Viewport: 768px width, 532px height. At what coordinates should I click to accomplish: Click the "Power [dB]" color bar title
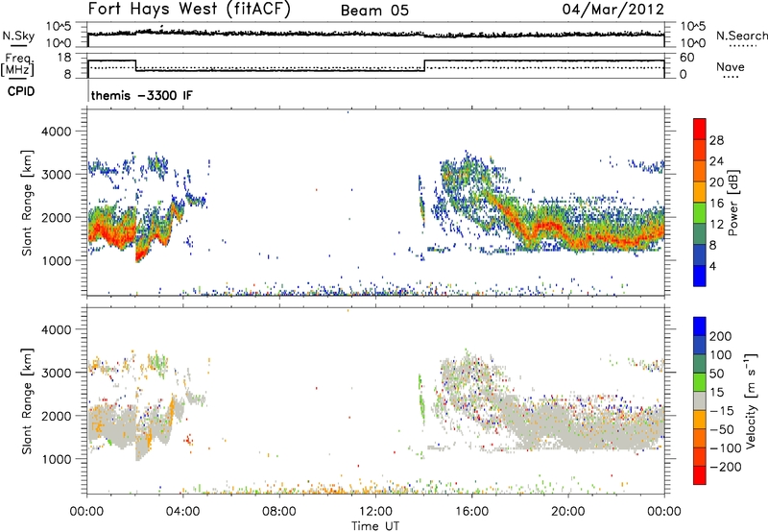click(732, 203)
